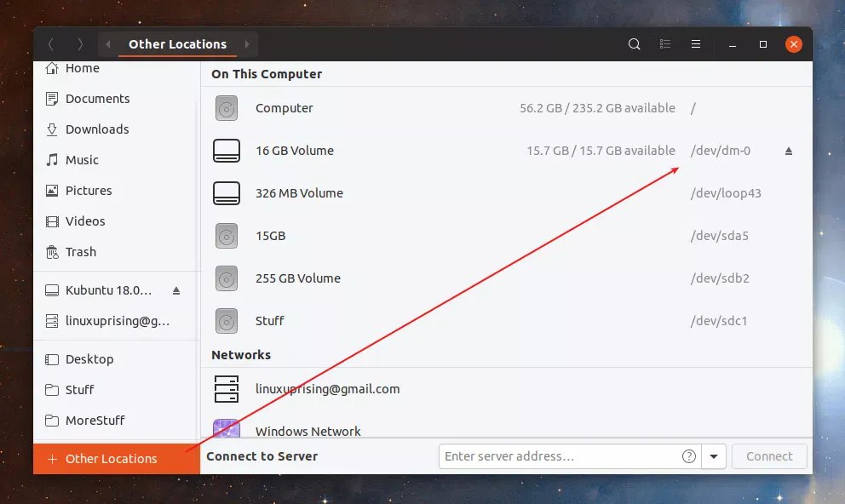This screenshot has width=845, height=504.
Task: Open the 255 GB Volume entry
Action: tap(506, 278)
